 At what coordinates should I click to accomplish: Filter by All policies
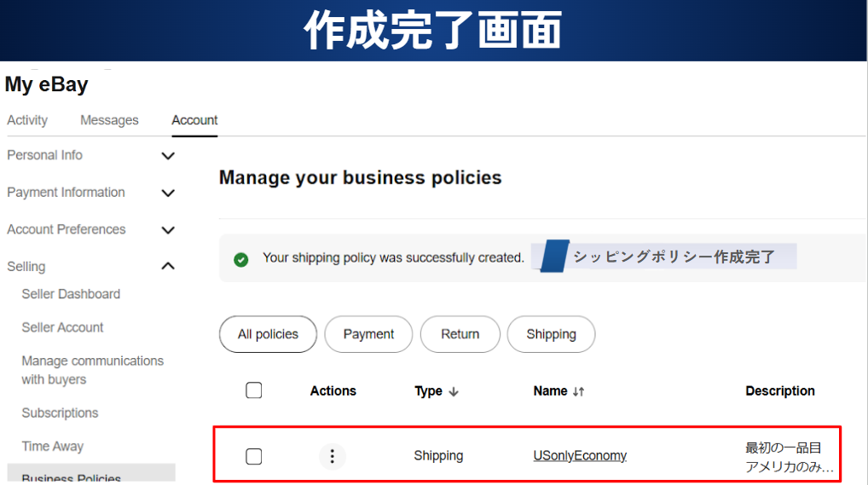(x=268, y=334)
